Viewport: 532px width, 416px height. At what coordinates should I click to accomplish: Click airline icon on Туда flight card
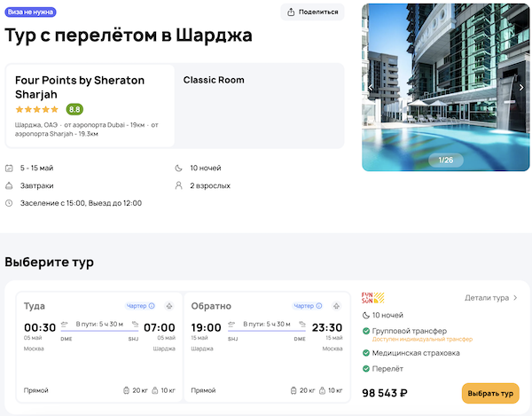168,306
